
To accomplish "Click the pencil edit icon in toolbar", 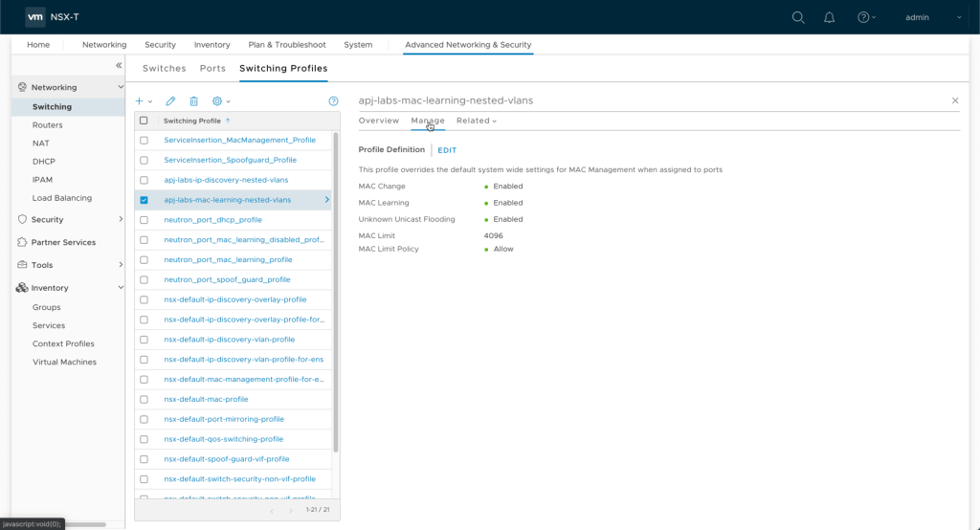I will [x=170, y=101].
